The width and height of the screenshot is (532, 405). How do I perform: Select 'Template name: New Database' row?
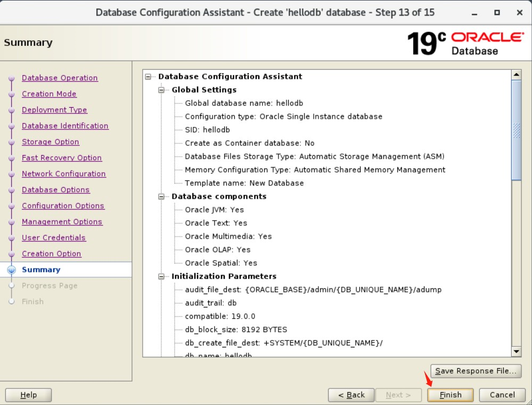244,183
